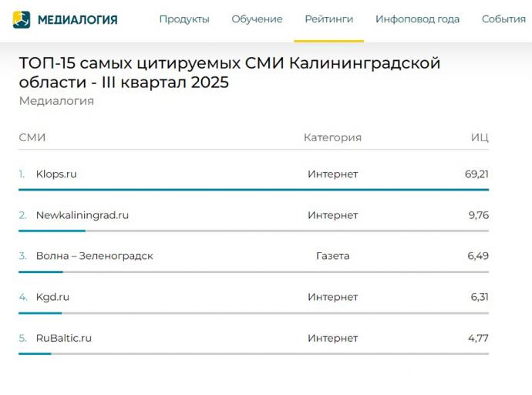Select the Рейтинги tab
The width and height of the screenshot is (532, 395).
[x=328, y=19]
